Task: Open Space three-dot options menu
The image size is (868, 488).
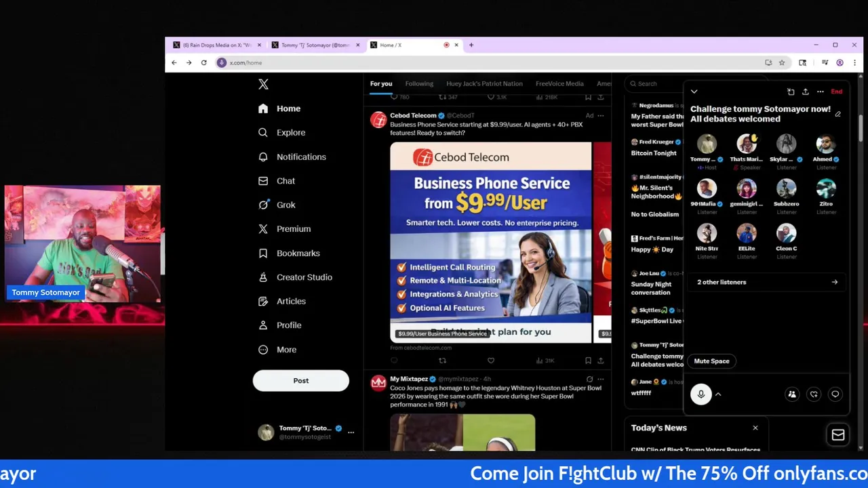Action: tap(821, 91)
